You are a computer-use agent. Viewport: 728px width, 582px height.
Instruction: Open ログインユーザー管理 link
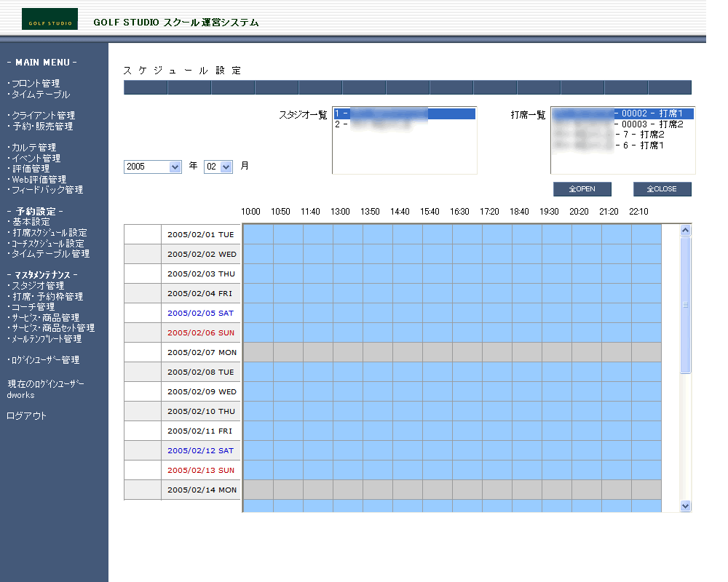coord(45,359)
